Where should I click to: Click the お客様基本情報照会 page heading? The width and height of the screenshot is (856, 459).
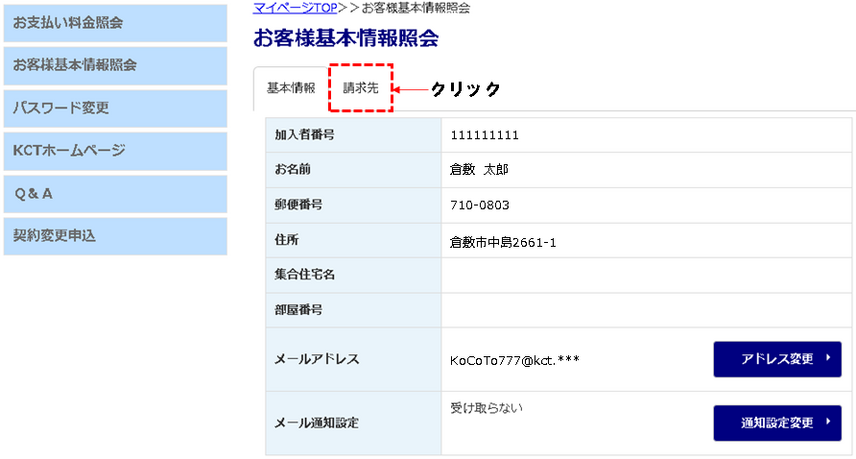346,39
